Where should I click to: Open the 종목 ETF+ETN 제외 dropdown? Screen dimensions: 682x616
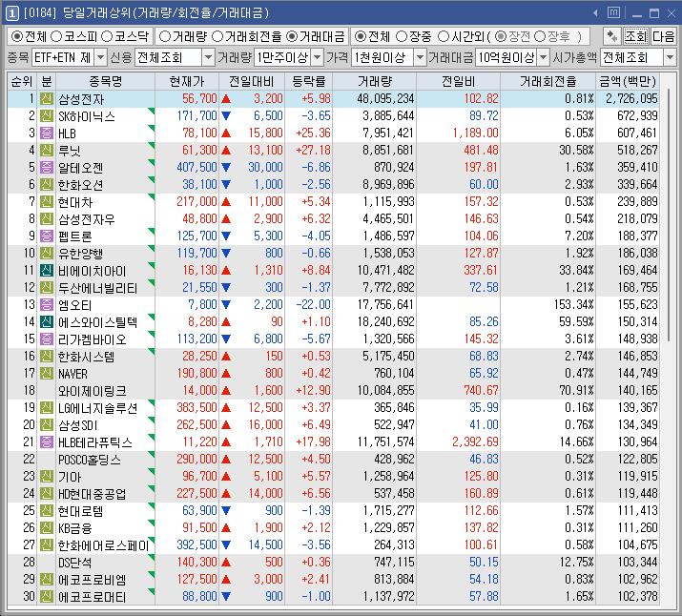click(100, 57)
